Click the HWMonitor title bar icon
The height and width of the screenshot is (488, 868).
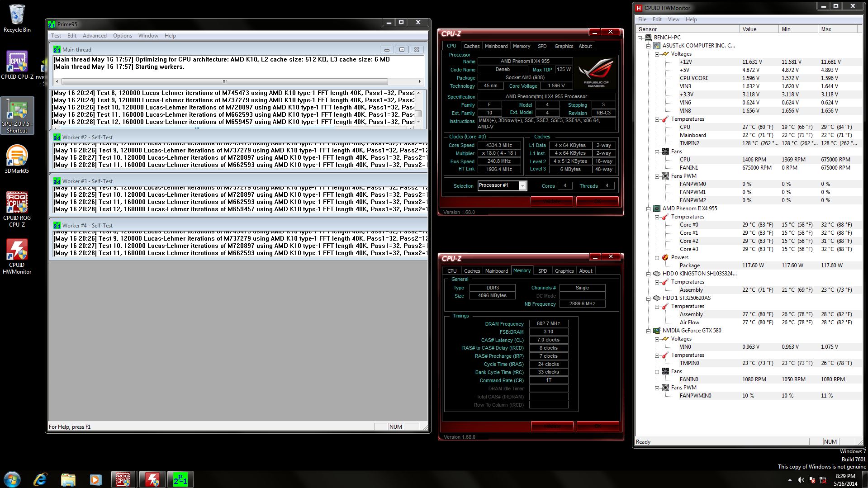(x=639, y=8)
